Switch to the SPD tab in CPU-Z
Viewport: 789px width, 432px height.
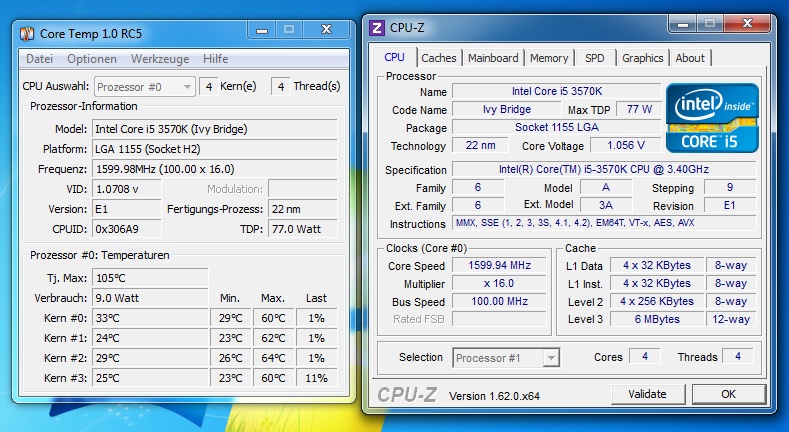pos(594,58)
